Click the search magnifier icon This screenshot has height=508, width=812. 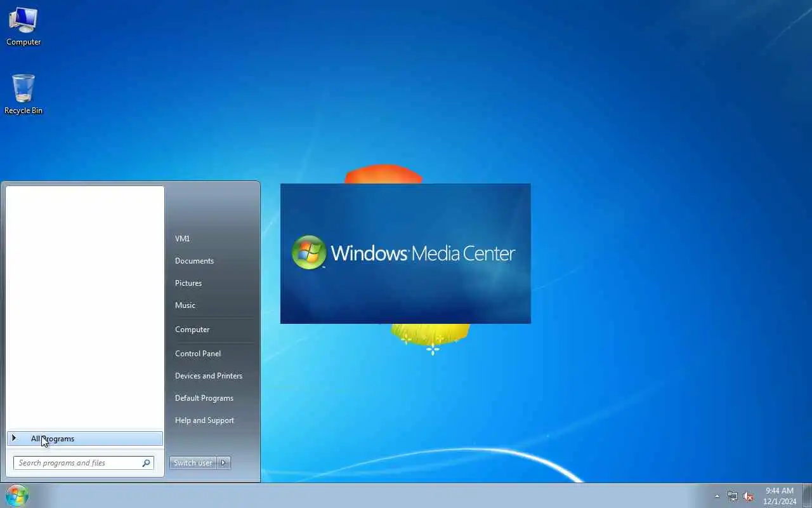click(147, 463)
